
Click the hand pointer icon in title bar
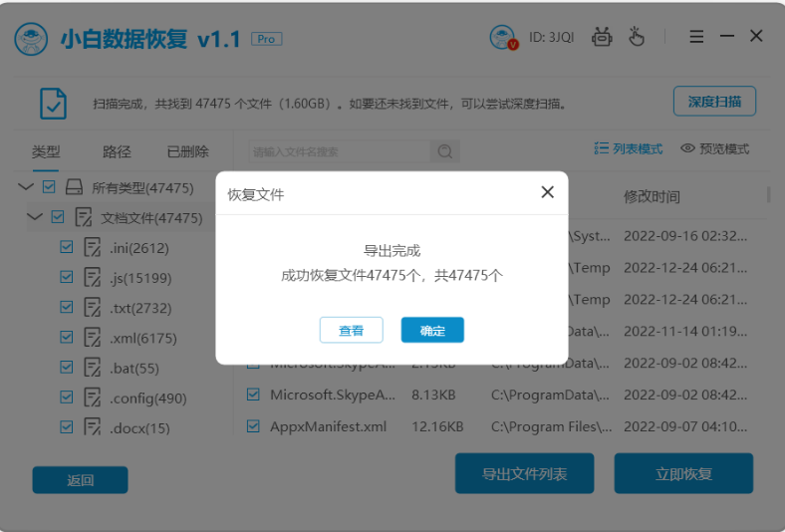[637, 37]
